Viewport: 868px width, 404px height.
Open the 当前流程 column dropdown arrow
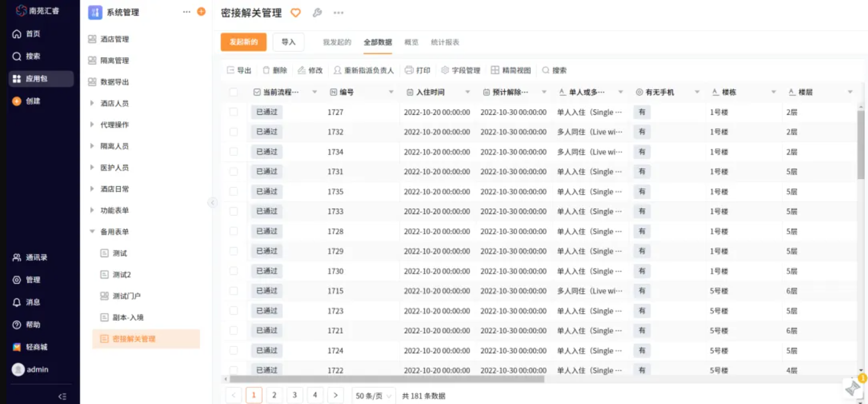point(315,92)
